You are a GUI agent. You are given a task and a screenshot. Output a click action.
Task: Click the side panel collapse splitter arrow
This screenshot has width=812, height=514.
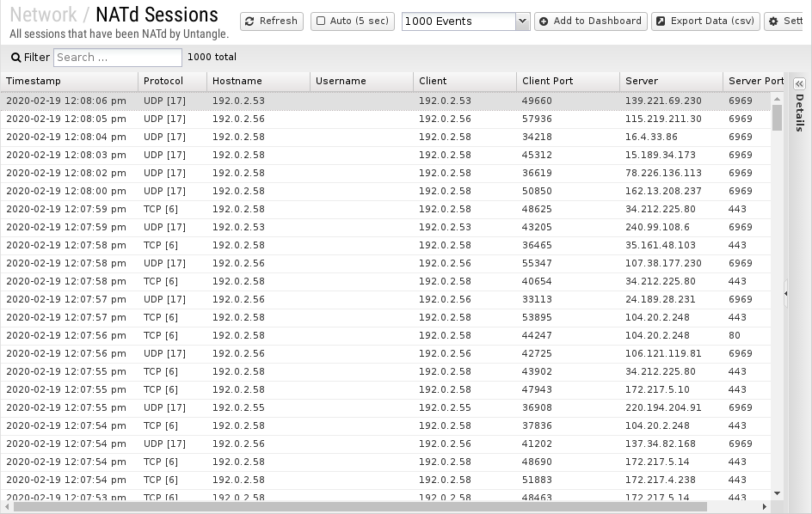(786, 294)
